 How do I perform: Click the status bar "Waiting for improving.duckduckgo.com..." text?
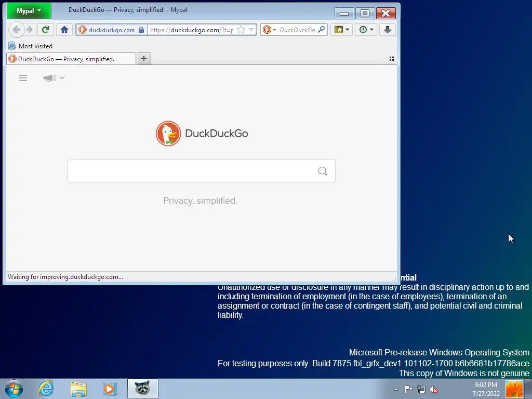pos(65,277)
